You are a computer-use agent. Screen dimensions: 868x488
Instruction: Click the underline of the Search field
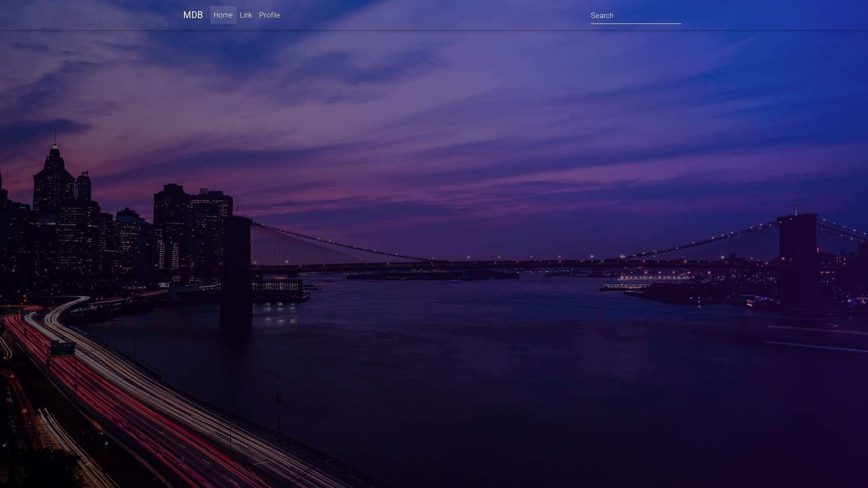coord(635,23)
